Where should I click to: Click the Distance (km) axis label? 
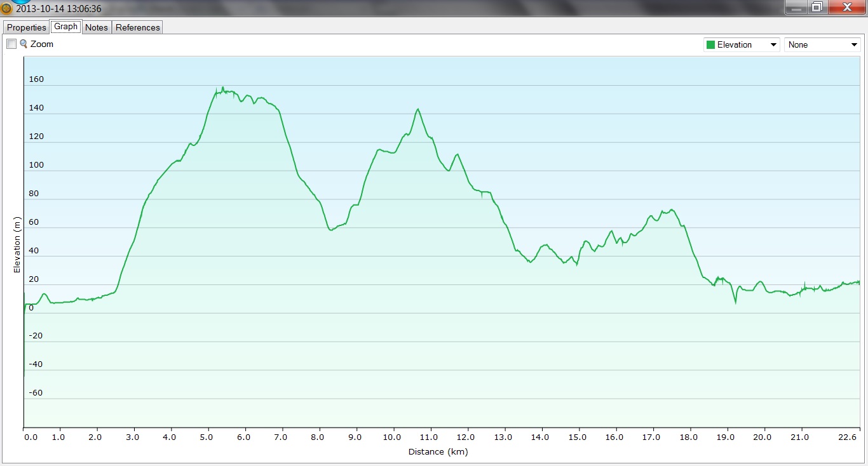click(438, 451)
